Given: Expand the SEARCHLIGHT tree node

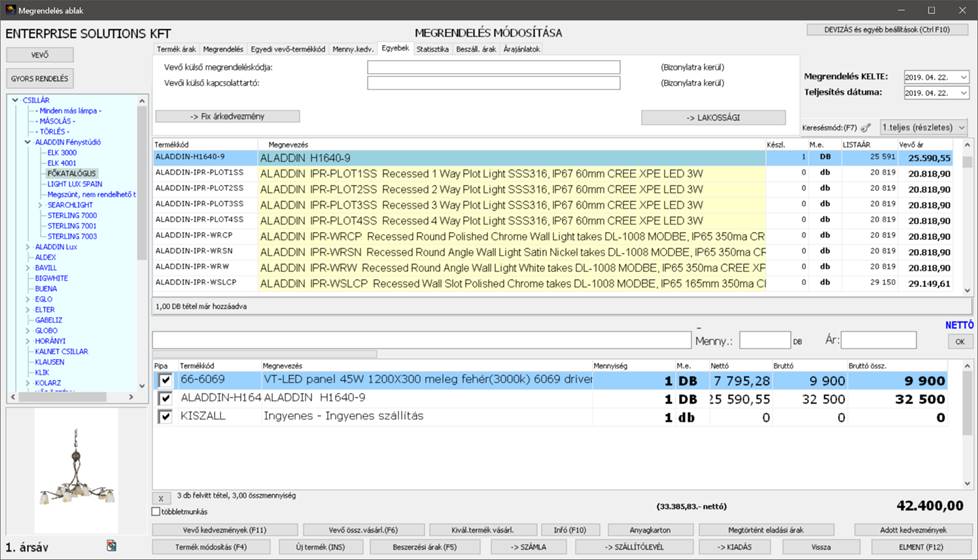Looking at the screenshot, I should [x=40, y=205].
